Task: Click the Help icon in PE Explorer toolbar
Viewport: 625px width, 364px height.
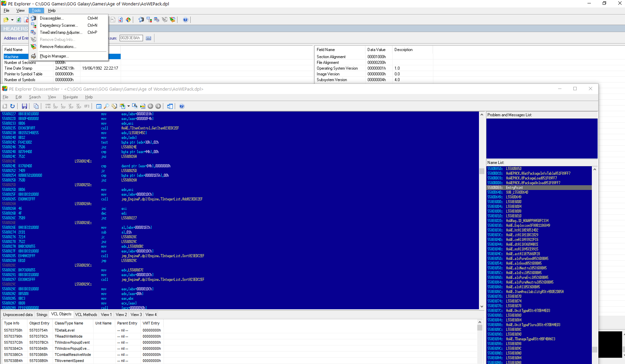Action: [x=185, y=20]
